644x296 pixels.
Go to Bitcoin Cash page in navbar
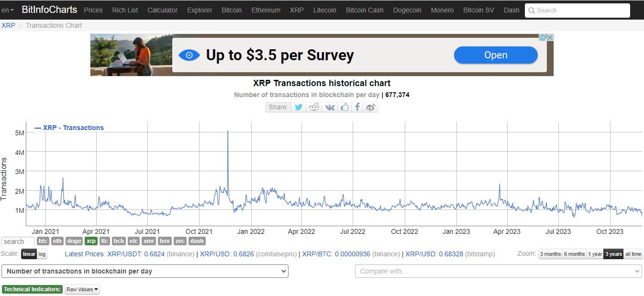click(x=365, y=10)
